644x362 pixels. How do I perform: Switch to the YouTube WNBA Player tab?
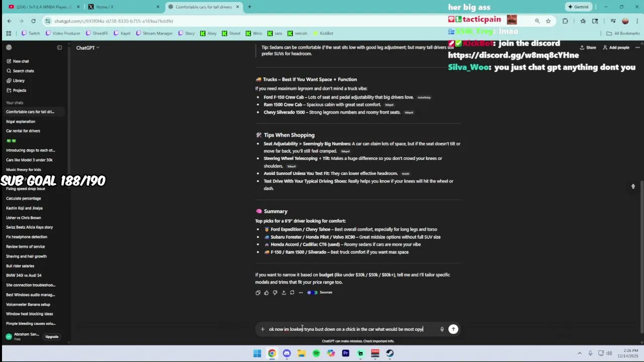(43, 7)
